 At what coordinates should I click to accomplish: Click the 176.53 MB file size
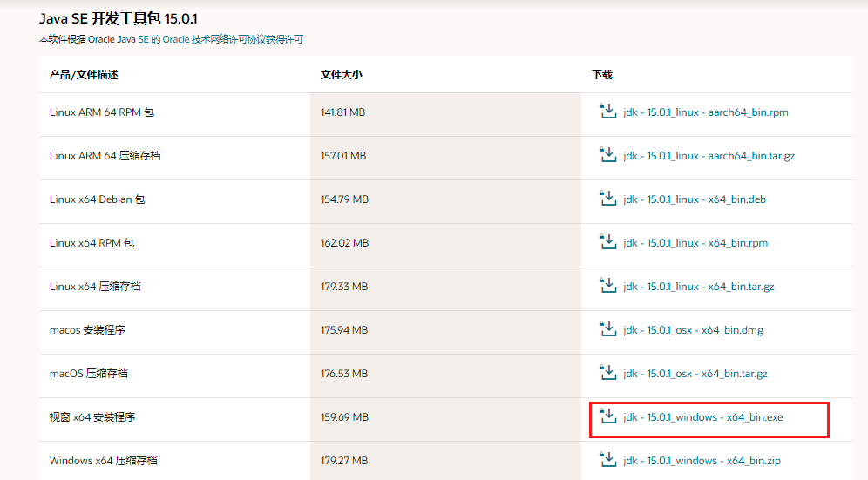pyautogui.click(x=344, y=374)
